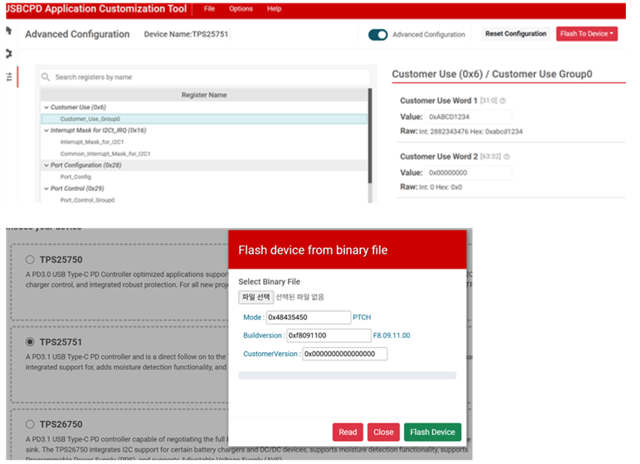Click the search magnifier icon
The height and width of the screenshot is (464, 640).
point(46,77)
